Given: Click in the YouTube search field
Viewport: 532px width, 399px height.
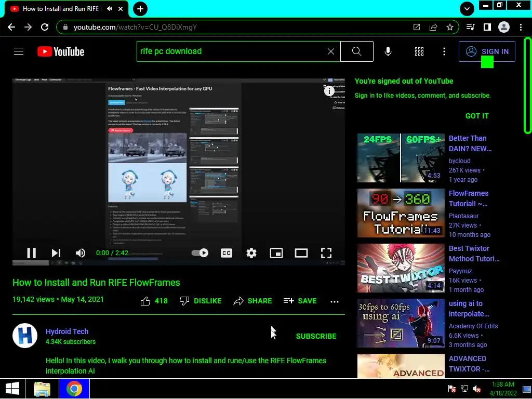Looking at the screenshot, I should pyautogui.click(x=232, y=51).
